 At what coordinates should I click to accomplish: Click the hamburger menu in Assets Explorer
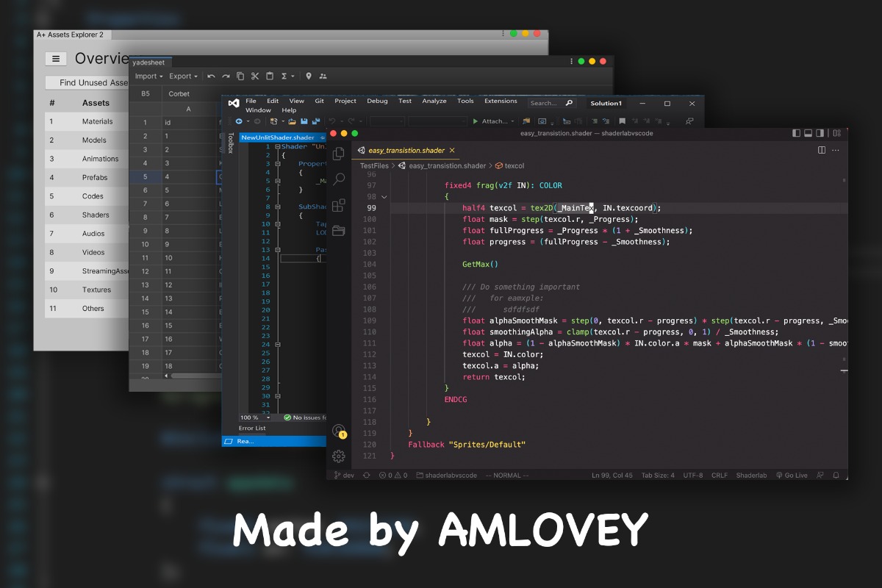(56, 59)
